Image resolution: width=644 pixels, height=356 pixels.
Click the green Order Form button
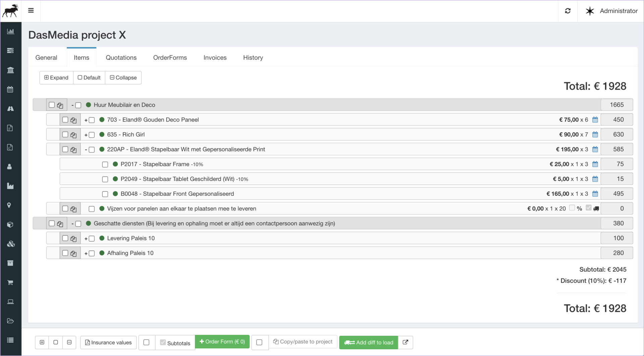(222, 342)
